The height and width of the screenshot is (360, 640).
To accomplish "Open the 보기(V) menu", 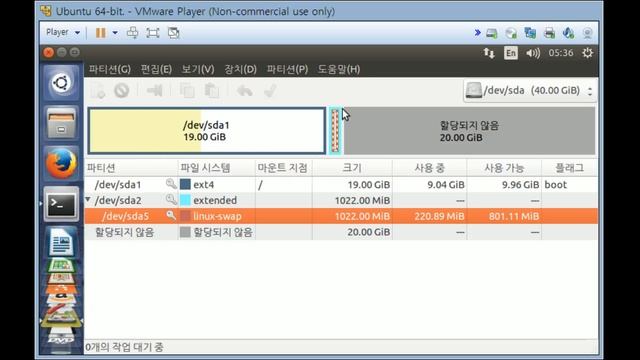I will [198, 69].
